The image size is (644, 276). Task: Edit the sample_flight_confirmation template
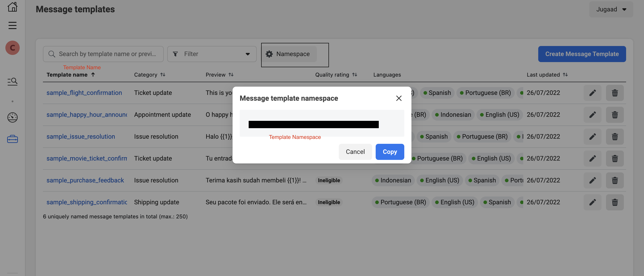(x=593, y=93)
